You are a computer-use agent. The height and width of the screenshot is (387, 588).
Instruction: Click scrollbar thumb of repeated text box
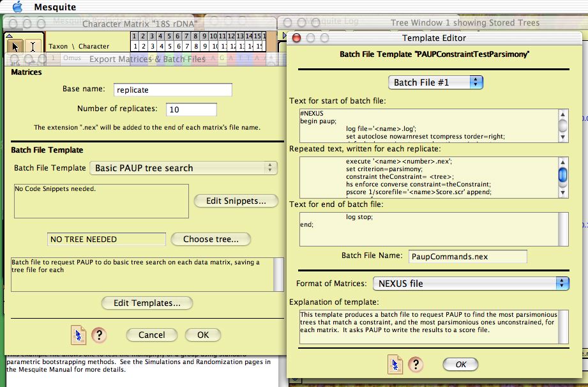(x=562, y=175)
